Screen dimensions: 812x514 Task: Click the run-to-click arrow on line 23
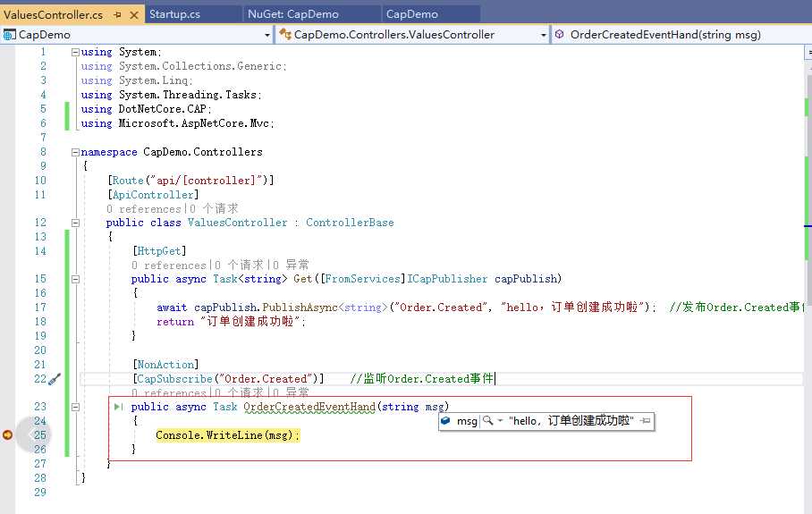[x=119, y=407]
